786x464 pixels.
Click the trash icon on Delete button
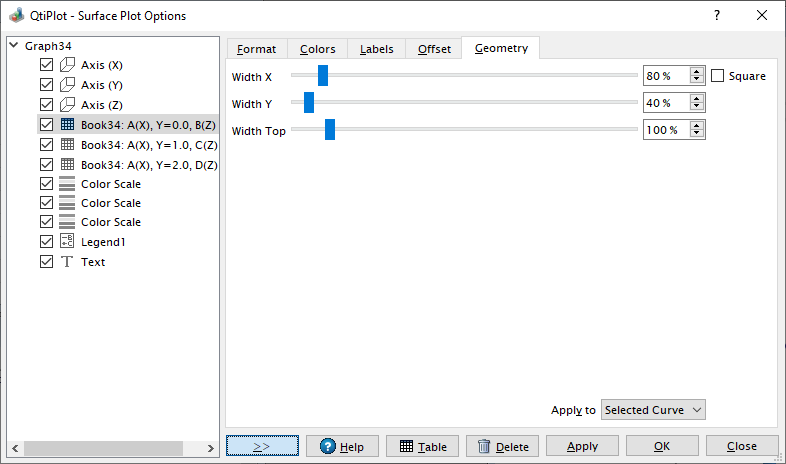pos(484,447)
